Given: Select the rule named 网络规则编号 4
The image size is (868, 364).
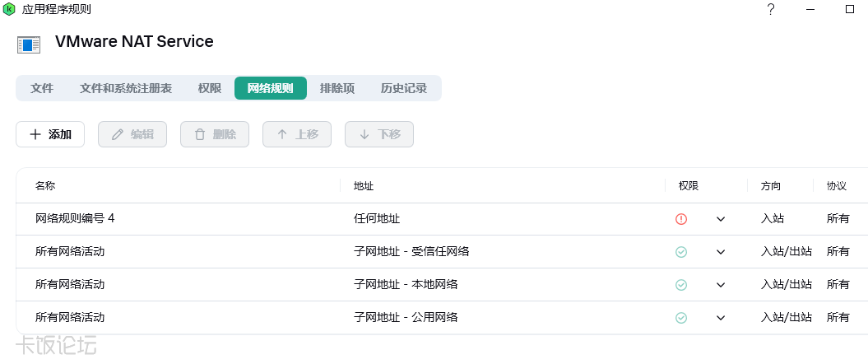Looking at the screenshot, I should pos(76,219).
